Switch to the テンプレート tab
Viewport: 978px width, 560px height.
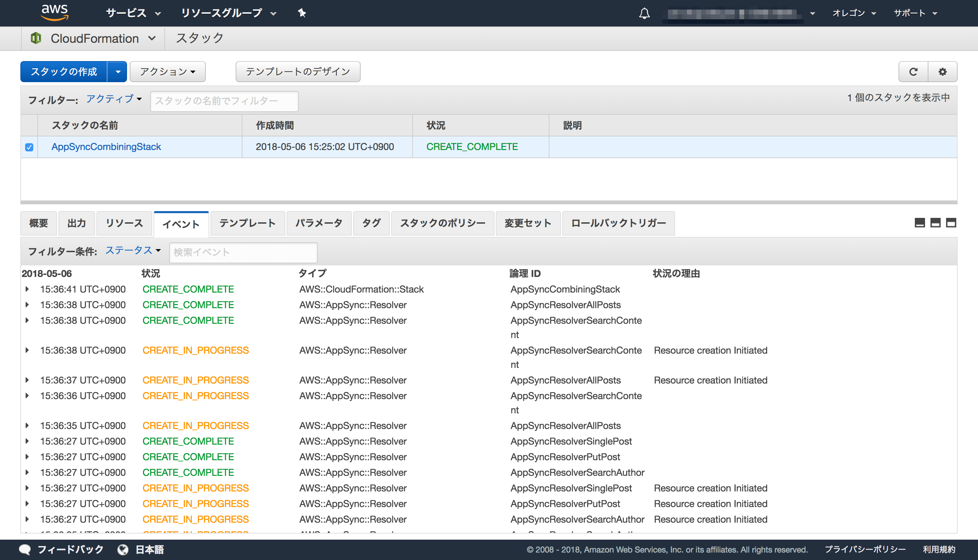point(247,223)
